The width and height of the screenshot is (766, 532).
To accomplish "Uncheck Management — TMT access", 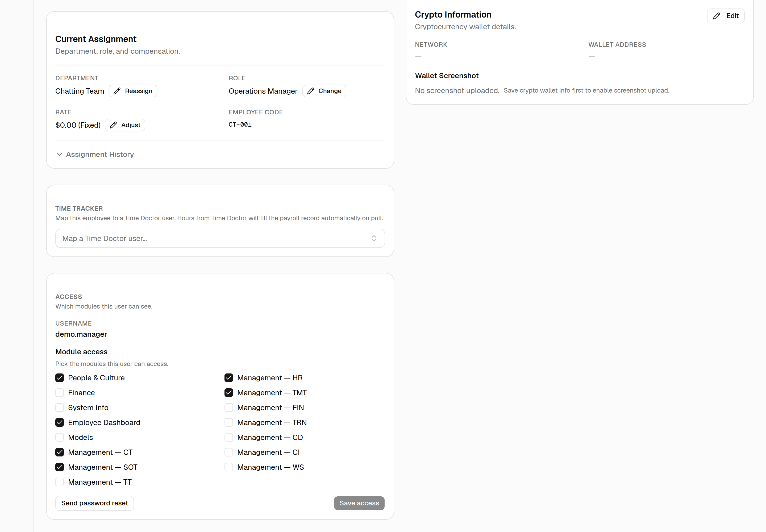I will point(229,393).
